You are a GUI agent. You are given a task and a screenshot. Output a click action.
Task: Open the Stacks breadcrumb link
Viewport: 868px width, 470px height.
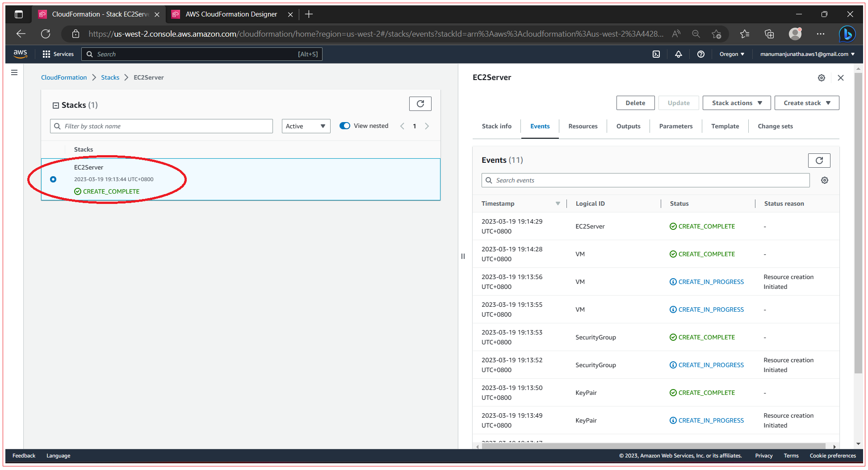pos(110,77)
